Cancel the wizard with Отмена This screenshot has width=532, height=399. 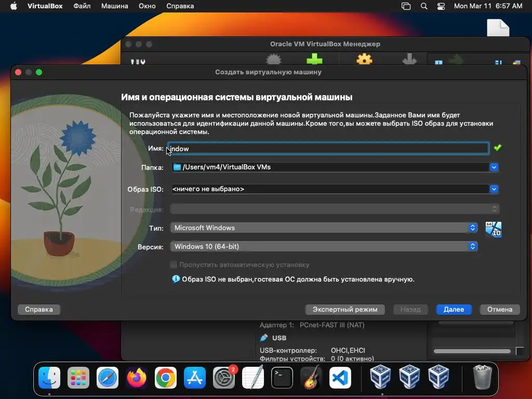(500, 310)
